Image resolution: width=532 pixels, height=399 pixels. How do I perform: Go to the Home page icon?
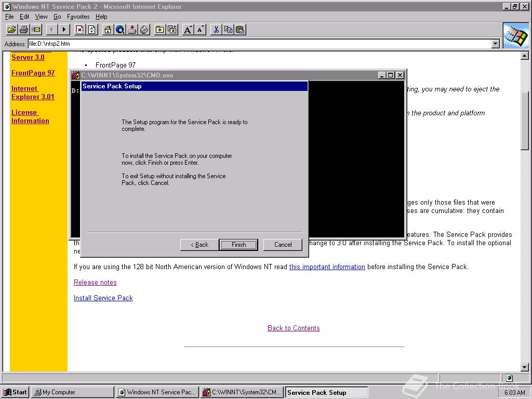pos(108,30)
